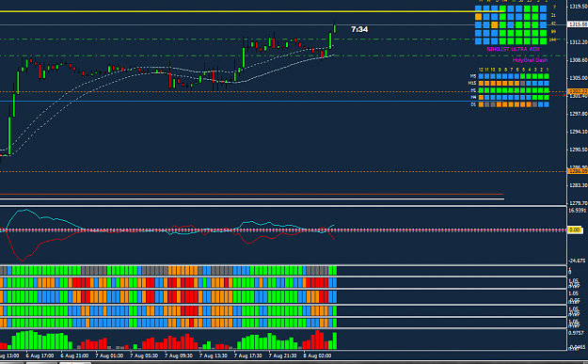The height and width of the screenshot is (364, 588).
Task: Click the 6 Aug 17:00 time label
Action: click(40, 356)
